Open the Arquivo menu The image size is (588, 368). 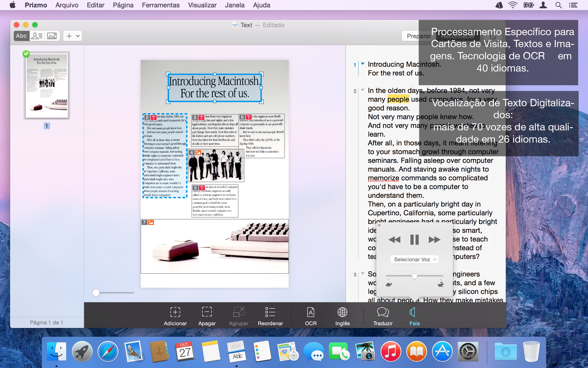point(67,5)
